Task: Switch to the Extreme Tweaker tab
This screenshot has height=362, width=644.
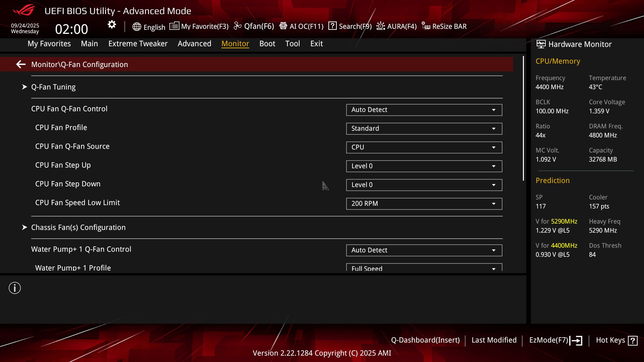Action: pyautogui.click(x=138, y=44)
